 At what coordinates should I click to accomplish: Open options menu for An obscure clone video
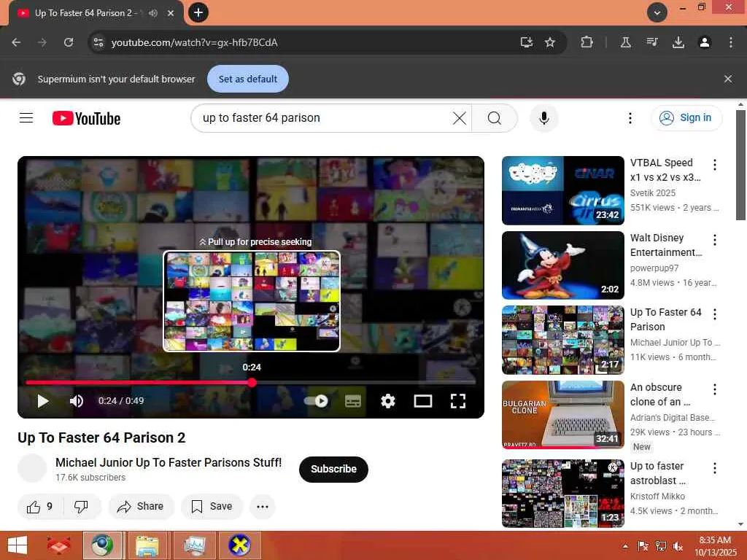pos(715,389)
